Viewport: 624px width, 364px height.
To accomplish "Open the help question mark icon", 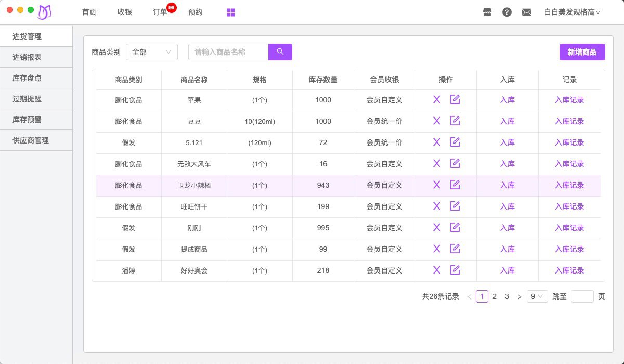I will pyautogui.click(x=507, y=12).
